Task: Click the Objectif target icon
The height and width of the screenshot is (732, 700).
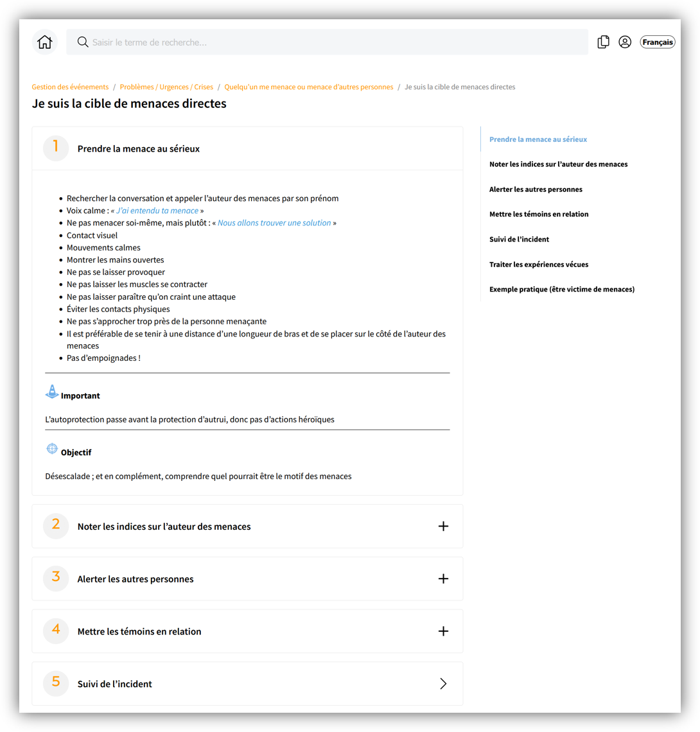Action: (52, 449)
